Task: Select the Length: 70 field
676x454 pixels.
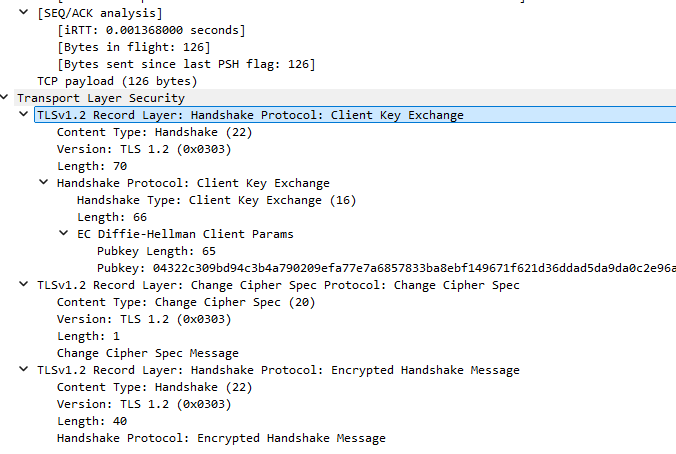Action: point(92,166)
